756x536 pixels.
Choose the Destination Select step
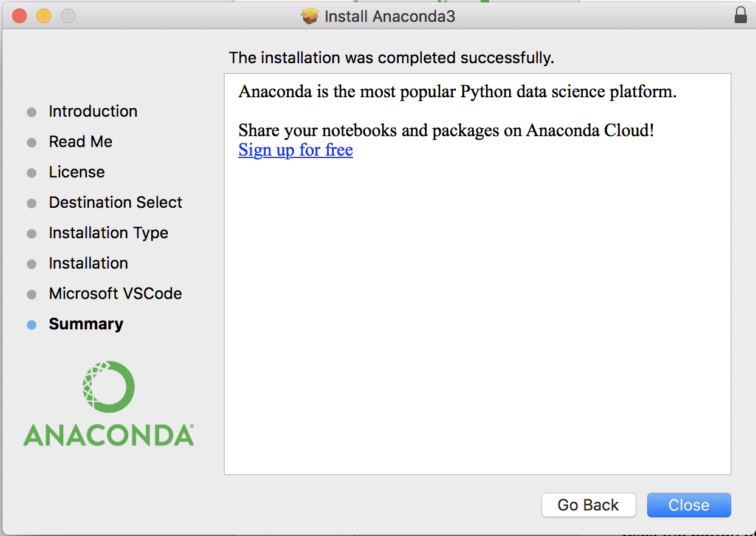(115, 202)
